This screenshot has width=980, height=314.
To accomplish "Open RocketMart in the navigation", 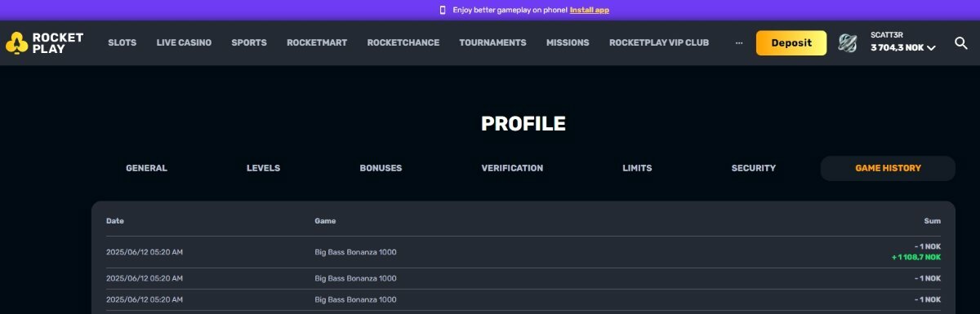I will pos(317,43).
